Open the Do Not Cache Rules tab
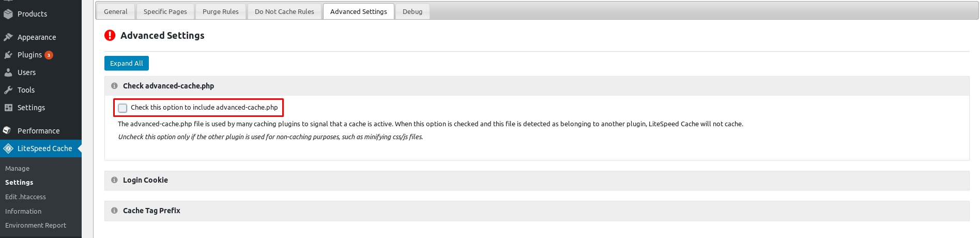The image size is (980, 238). tap(284, 11)
